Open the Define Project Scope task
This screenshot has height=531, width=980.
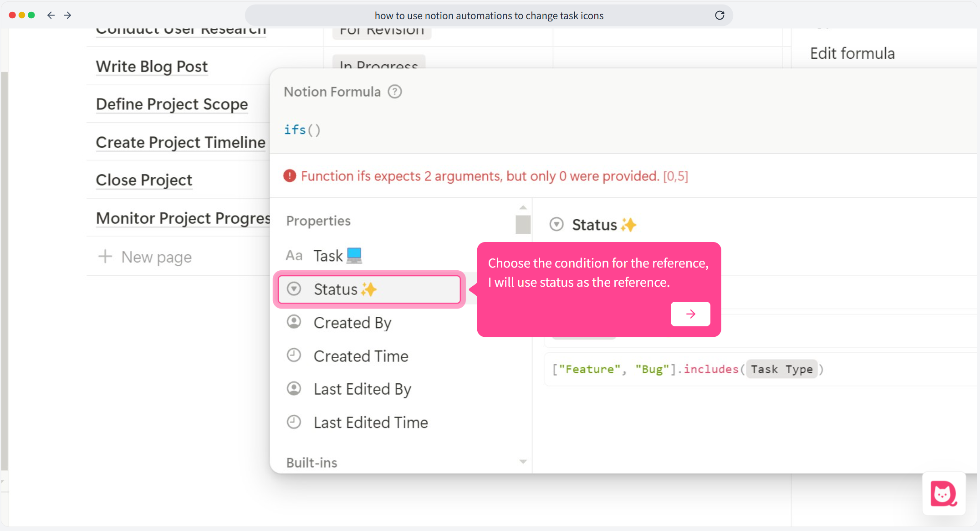(172, 104)
